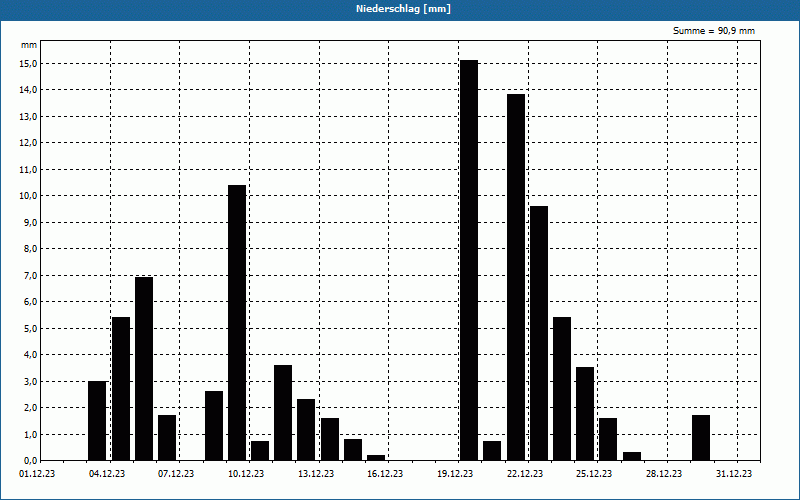This screenshot has width=800, height=500.
Task: Click the 1,0 y-axis label
Action: (29, 435)
